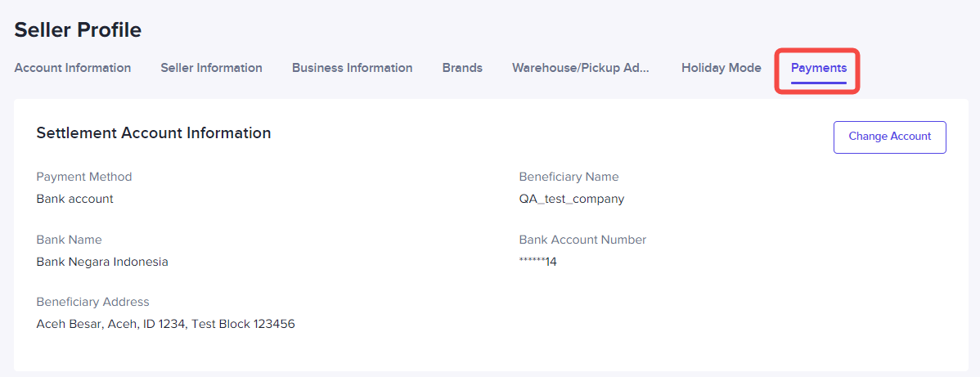
Task: Click the Payment Method label
Action: pos(84,177)
